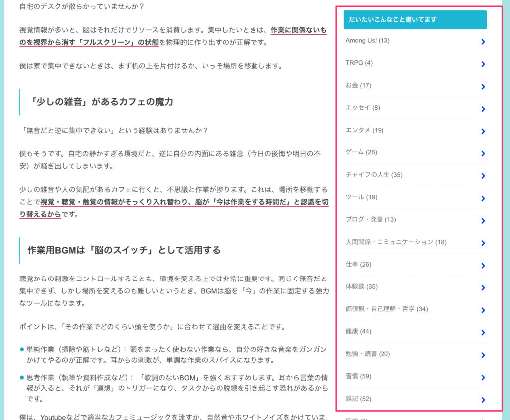Viewport: 510px width, 420px height.
Task: Click the chevron next to ゲーム category
Action: 483,154
